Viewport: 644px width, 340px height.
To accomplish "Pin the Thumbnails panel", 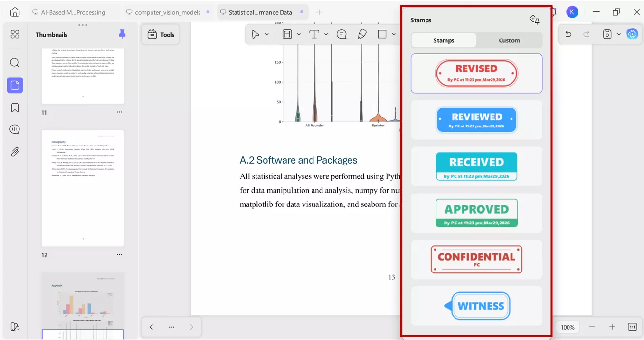I will [x=122, y=34].
